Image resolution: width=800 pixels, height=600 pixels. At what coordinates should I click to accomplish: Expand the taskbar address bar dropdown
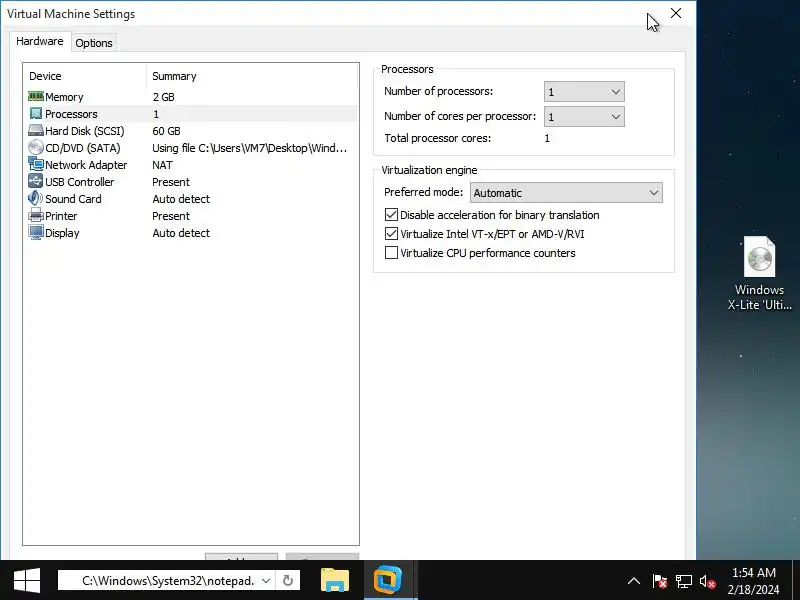point(266,581)
